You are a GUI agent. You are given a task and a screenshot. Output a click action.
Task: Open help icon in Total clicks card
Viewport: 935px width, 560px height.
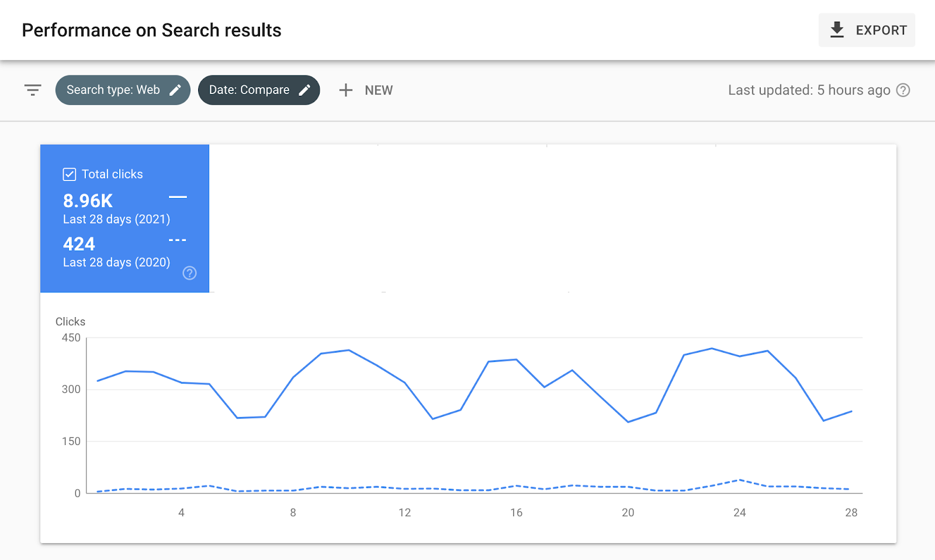tap(189, 273)
